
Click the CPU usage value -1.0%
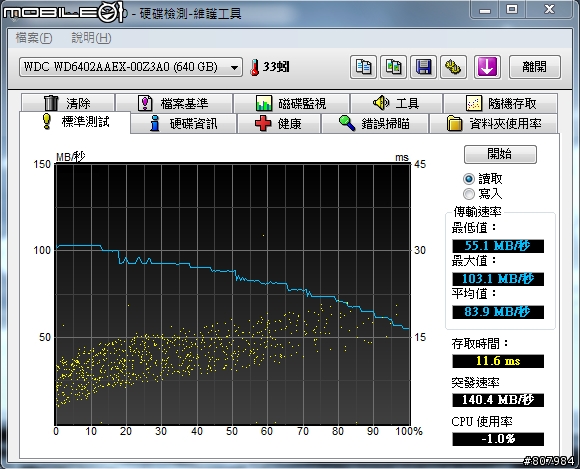coord(498,439)
